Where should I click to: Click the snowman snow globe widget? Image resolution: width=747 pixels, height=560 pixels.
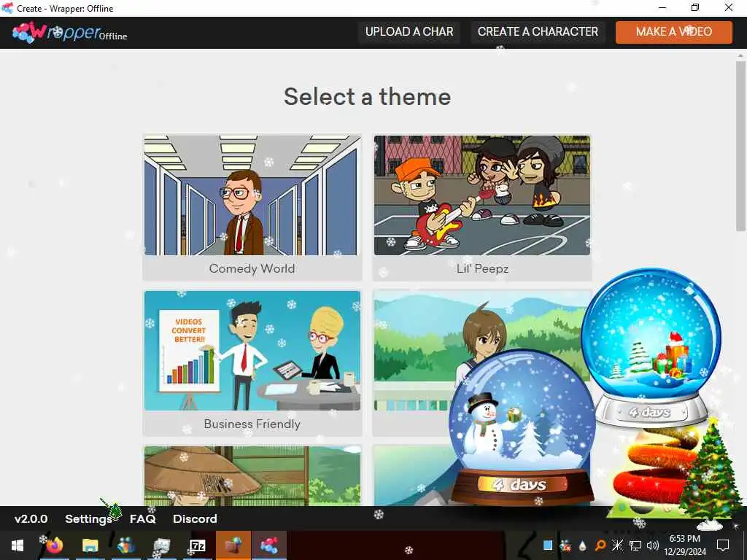(522, 426)
